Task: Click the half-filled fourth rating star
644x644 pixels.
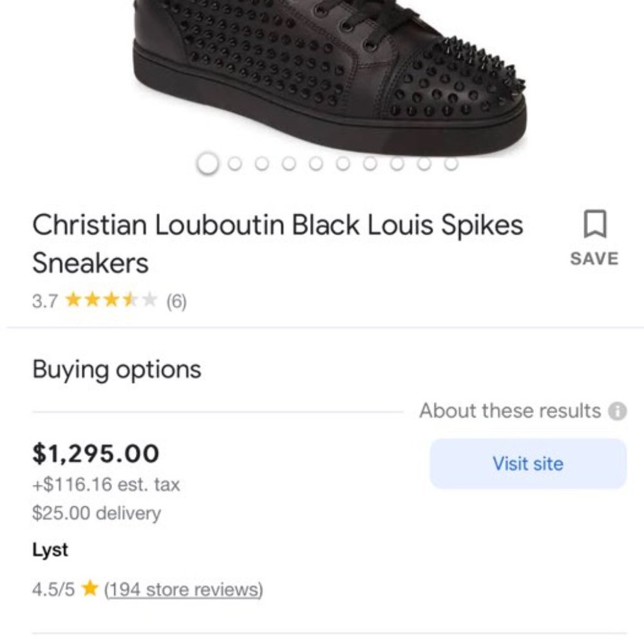Action: click(129, 299)
